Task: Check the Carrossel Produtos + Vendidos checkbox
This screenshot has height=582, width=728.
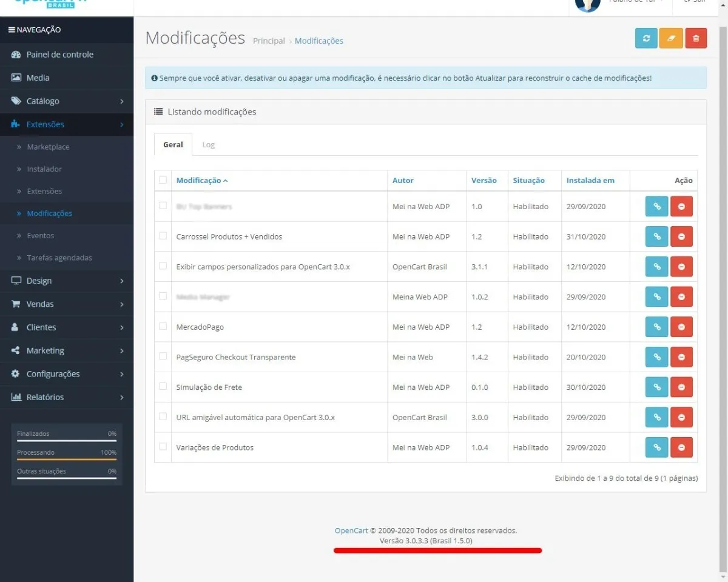Action: click(163, 236)
